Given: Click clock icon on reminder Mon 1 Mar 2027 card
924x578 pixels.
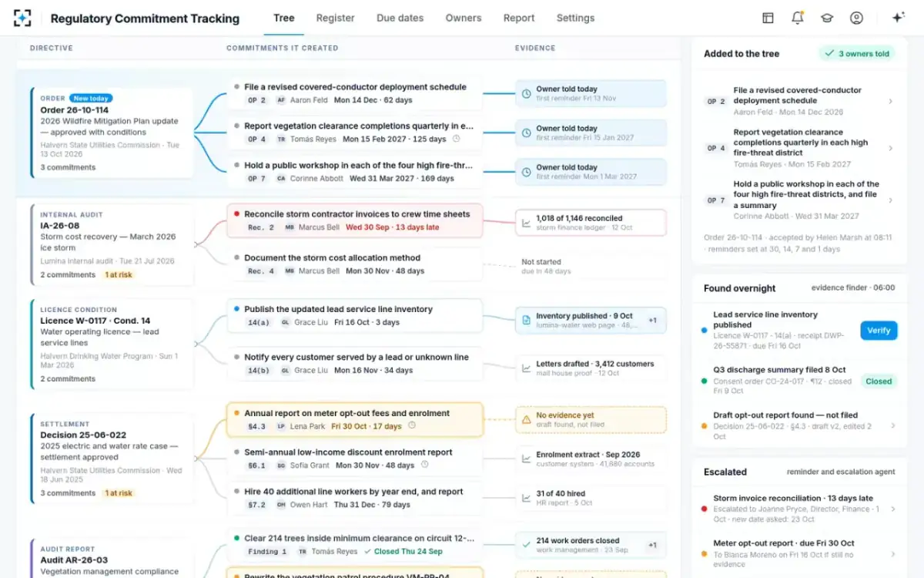Looking at the screenshot, I should pyautogui.click(x=526, y=171).
